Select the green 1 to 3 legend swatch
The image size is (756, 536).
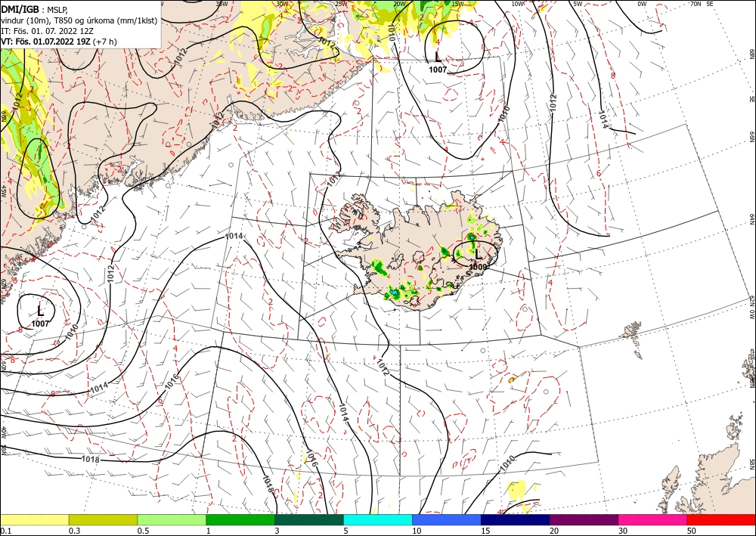(240, 519)
